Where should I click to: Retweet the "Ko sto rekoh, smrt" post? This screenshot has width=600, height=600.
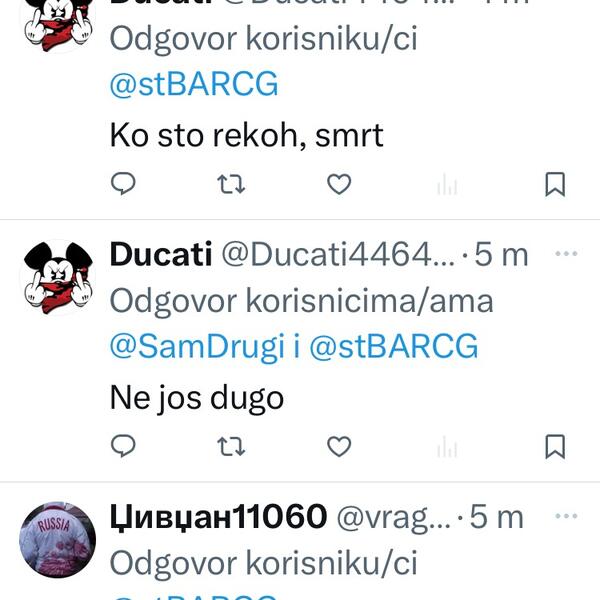coord(231,184)
